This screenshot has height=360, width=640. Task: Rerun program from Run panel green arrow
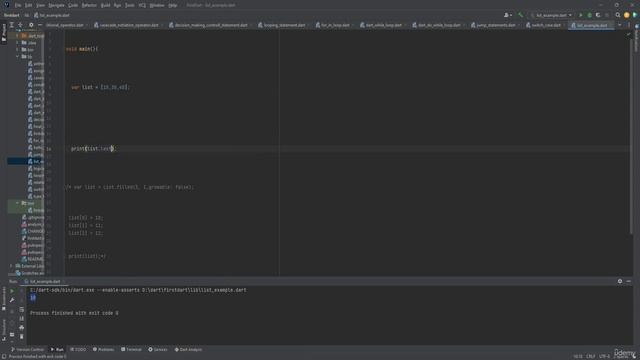click(x=12, y=291)
